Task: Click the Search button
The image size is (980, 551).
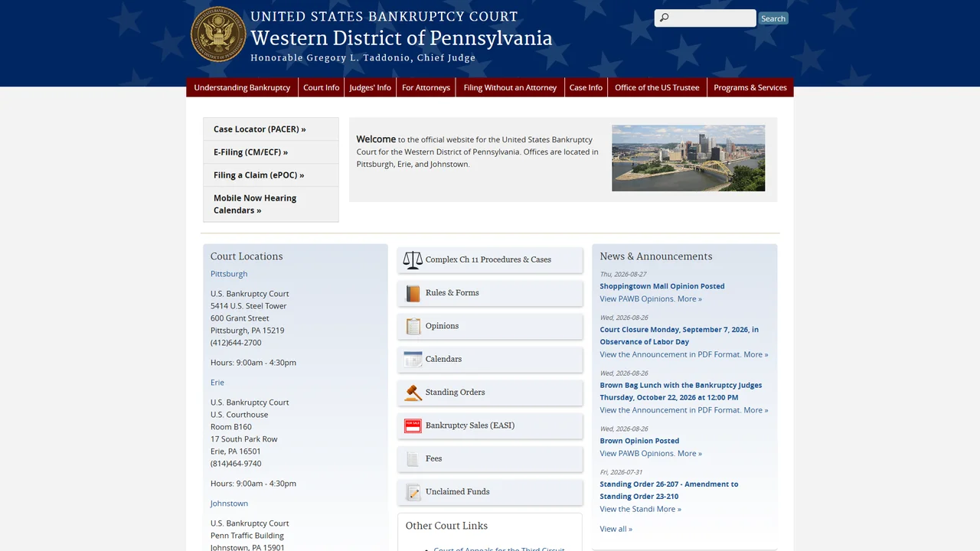Action: 773,18
